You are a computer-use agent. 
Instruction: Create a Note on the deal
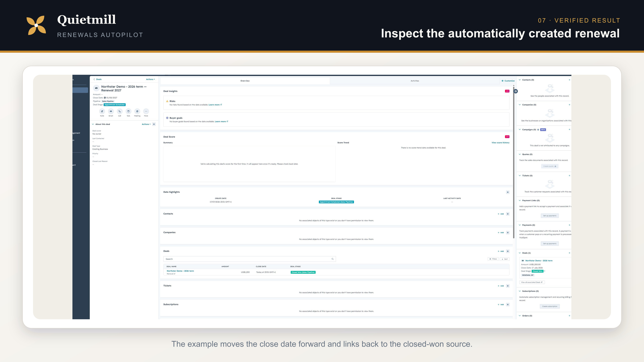click(102, 111)
